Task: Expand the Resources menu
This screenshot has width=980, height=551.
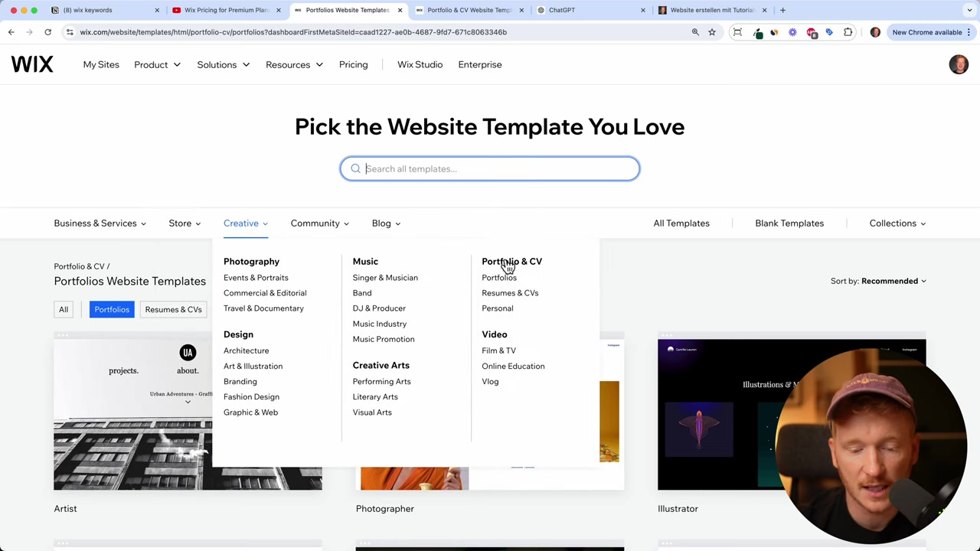Action: [294, 64]
